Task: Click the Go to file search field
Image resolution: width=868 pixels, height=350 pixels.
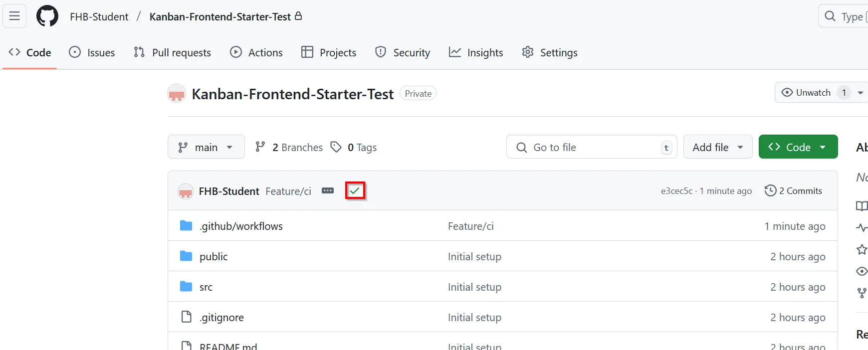Action: pyautogui.click(x=592, y=147)
